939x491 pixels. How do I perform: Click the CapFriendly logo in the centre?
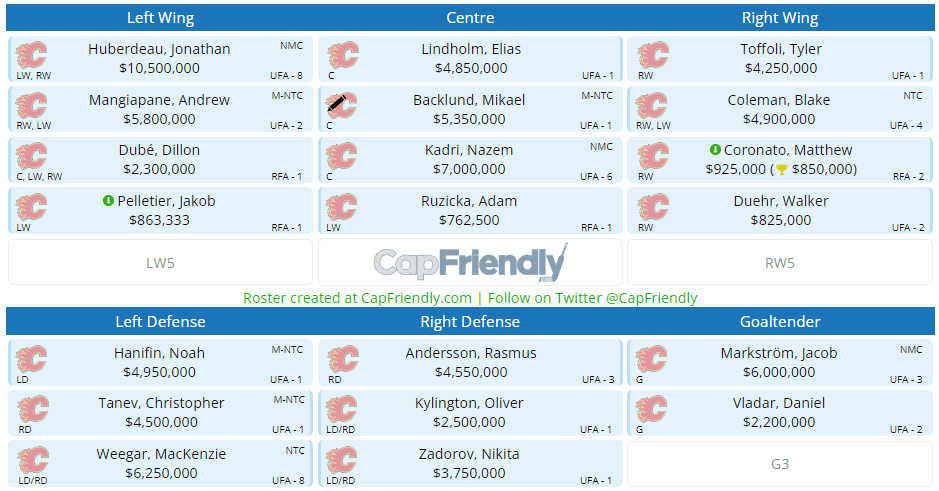[470, 263]
